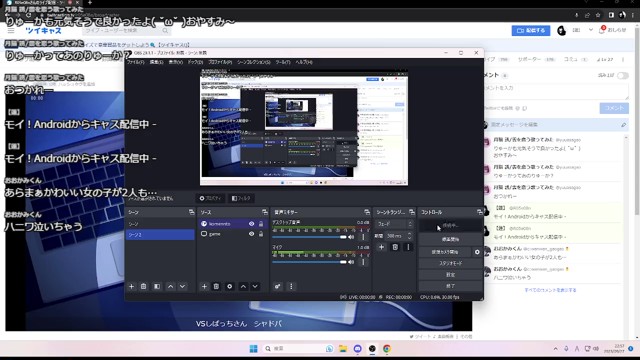Undock the Scenes panel
Image resolution: width=640 pixels, height=360 pixels.
[191, 212]
